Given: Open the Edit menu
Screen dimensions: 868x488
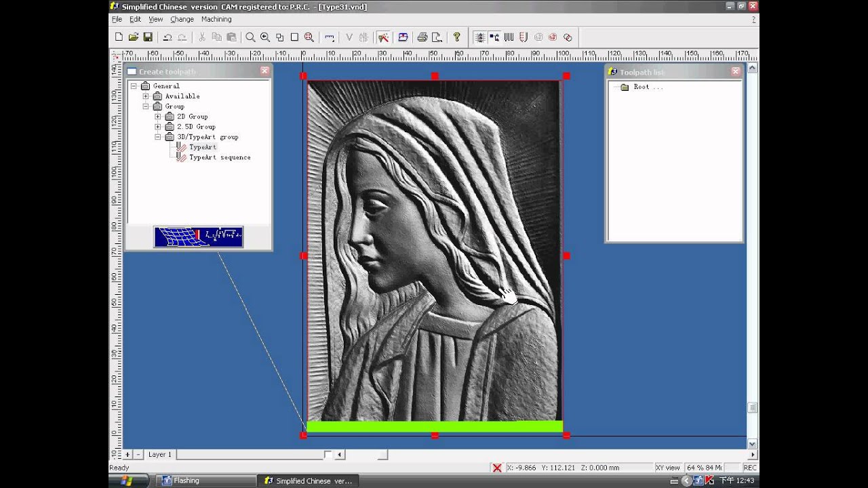Looking at the screenshot, I should click(x=136, y=19).
